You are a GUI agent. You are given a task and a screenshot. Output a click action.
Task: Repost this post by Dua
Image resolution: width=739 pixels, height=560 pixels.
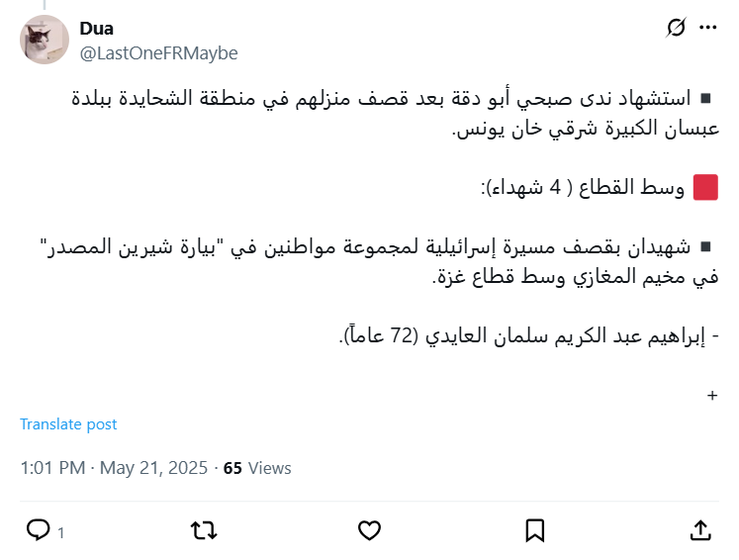(x=203, y=530)
